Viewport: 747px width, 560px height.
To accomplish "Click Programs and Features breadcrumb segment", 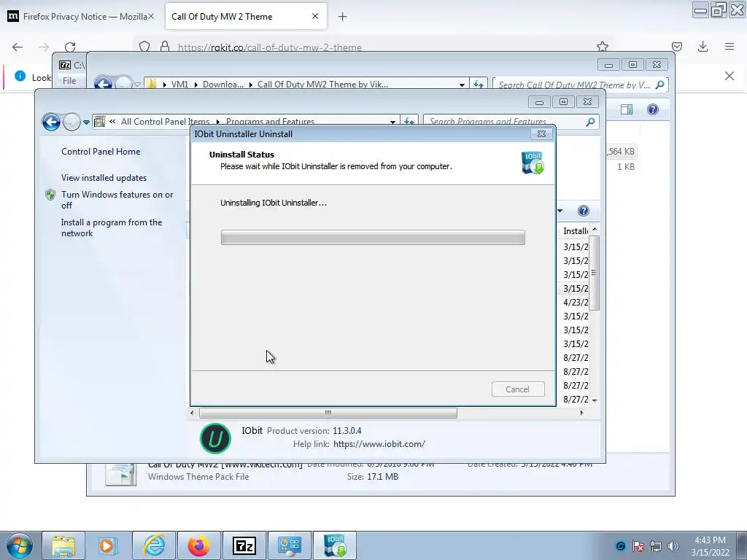I will pyautogui.click(x=270, y=122).
